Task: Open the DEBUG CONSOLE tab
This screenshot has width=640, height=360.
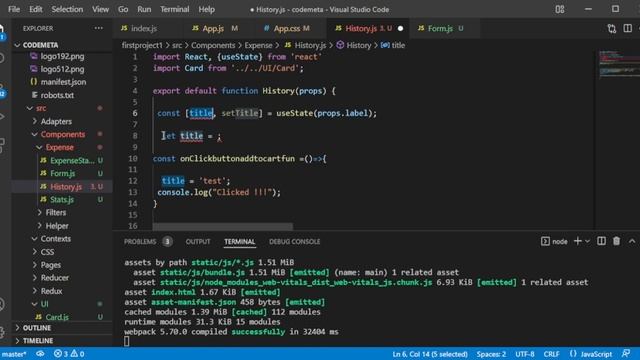Action: click(294, 242)
